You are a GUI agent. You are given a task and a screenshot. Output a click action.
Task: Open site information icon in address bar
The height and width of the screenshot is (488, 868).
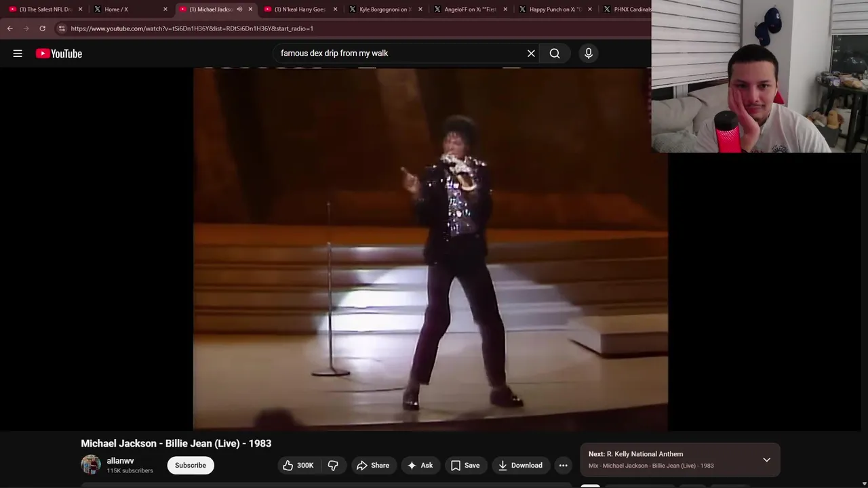(62, 28)
